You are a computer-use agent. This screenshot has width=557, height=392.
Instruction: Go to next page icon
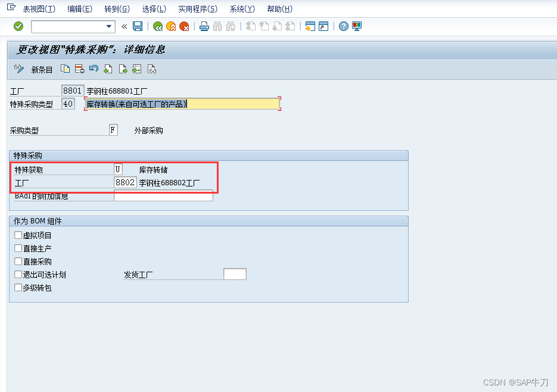277,26
